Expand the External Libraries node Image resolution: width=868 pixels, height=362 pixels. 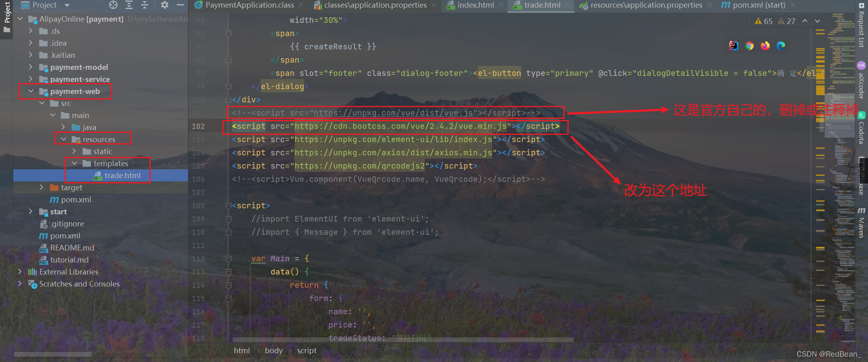tap(20, 272)
